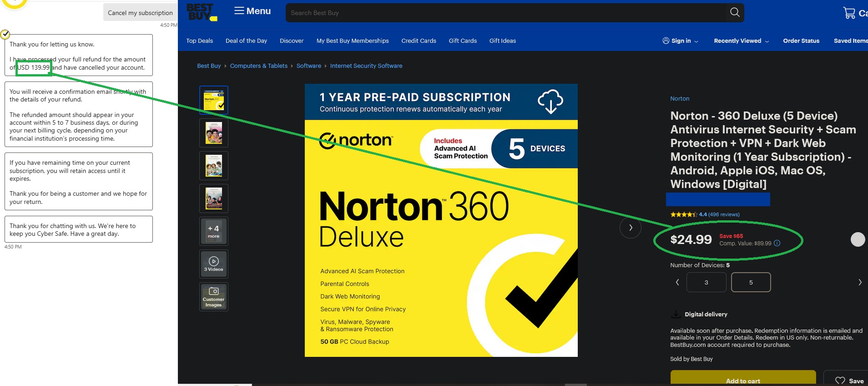Screen dimensions: 868x386
Task: Click Add to cart button
Action: tap(743, 378)
